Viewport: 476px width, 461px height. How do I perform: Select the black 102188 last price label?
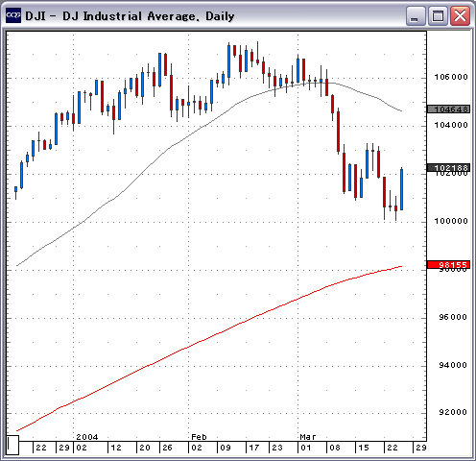(x=449, y=167)
